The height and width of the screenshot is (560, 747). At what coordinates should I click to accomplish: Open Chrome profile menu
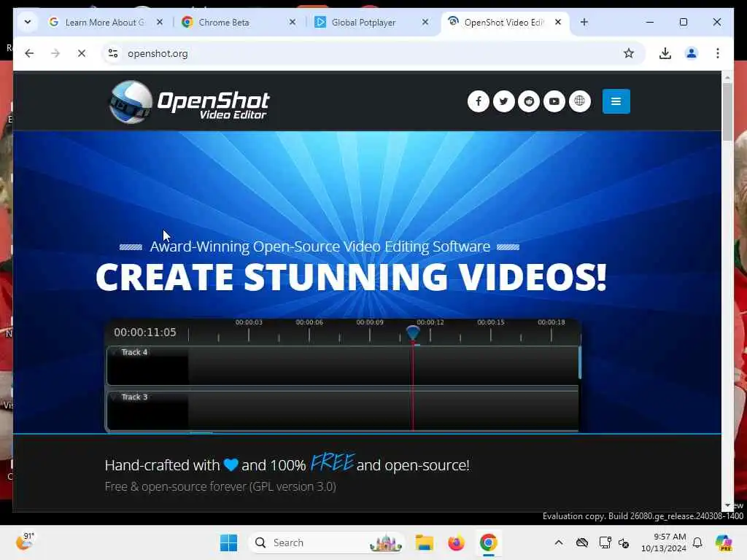click(x=692, y=53)
